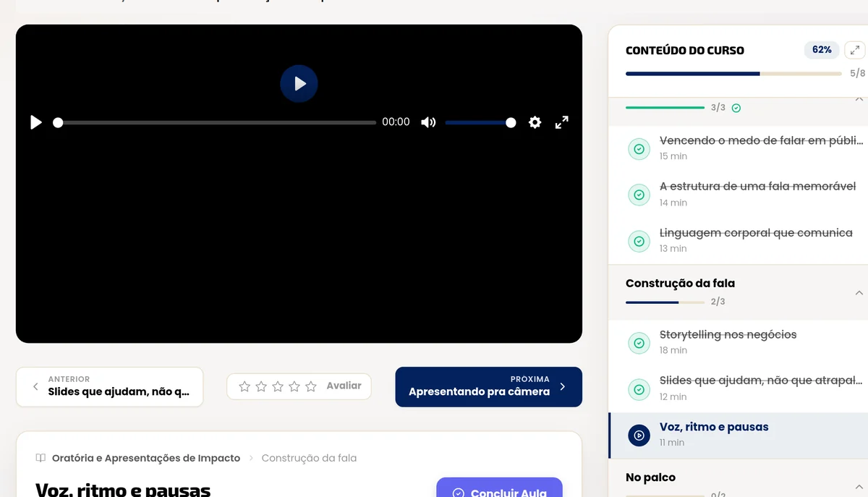
Task: Expand the course content panel icon
Action: (855, 50)
